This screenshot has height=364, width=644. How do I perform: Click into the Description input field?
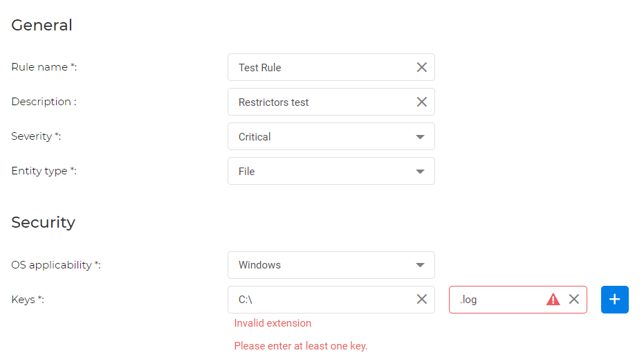click(318, 102)
